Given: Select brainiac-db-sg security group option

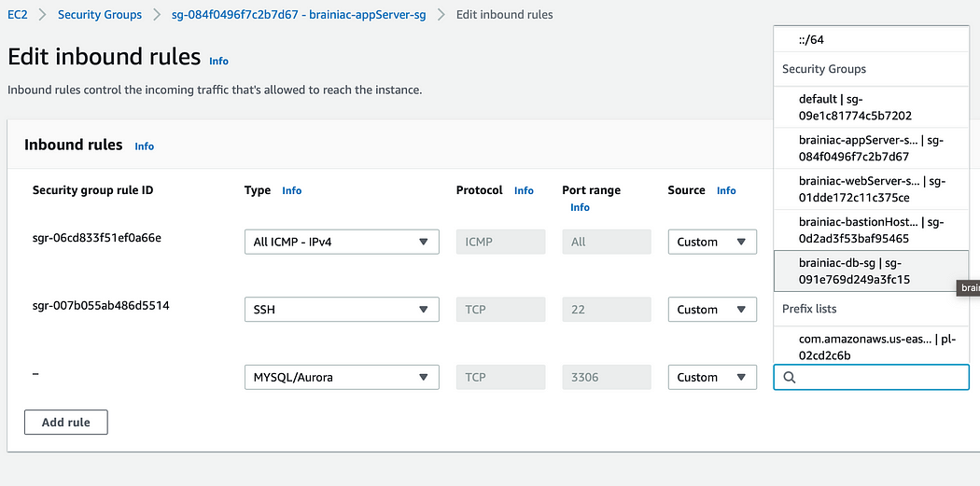Looking at the screenshot, I should pos(871,271).
